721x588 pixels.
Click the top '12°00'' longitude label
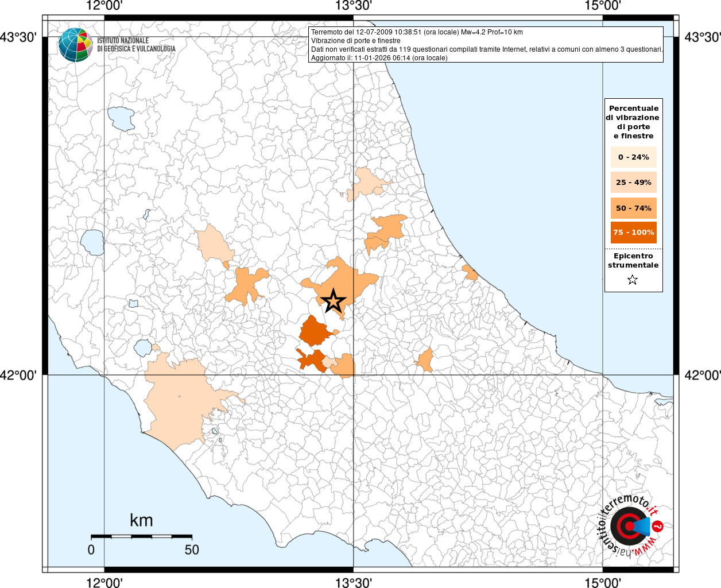[104, 6]
